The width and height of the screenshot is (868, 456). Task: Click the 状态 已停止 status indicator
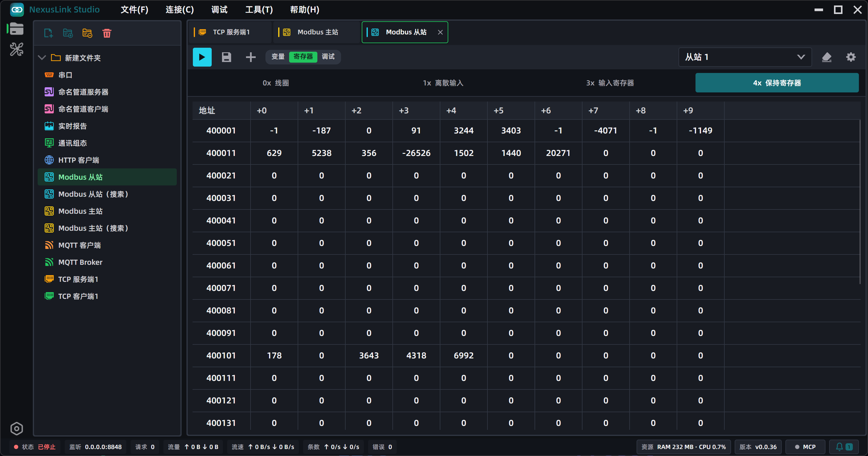click(35, 447)
